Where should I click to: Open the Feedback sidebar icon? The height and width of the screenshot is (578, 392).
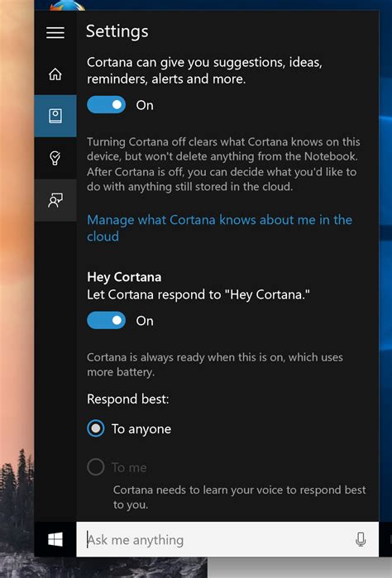tap(55, 200)
